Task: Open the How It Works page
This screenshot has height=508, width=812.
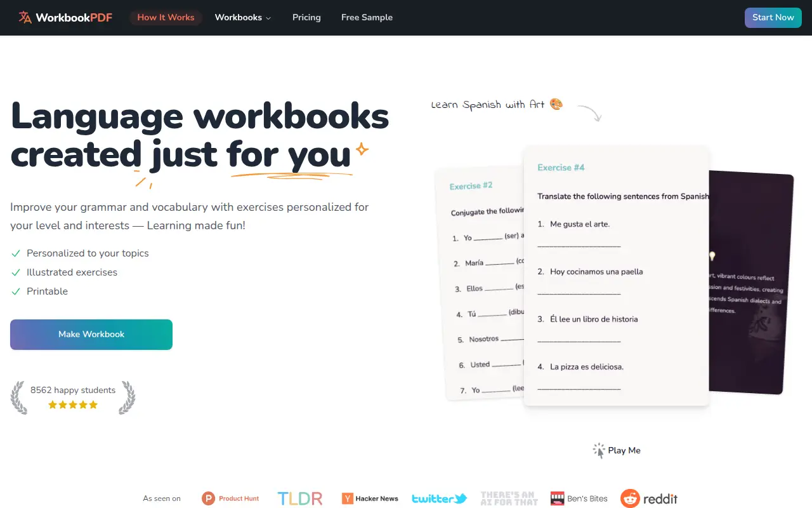Action: click(x=166, y=17)
